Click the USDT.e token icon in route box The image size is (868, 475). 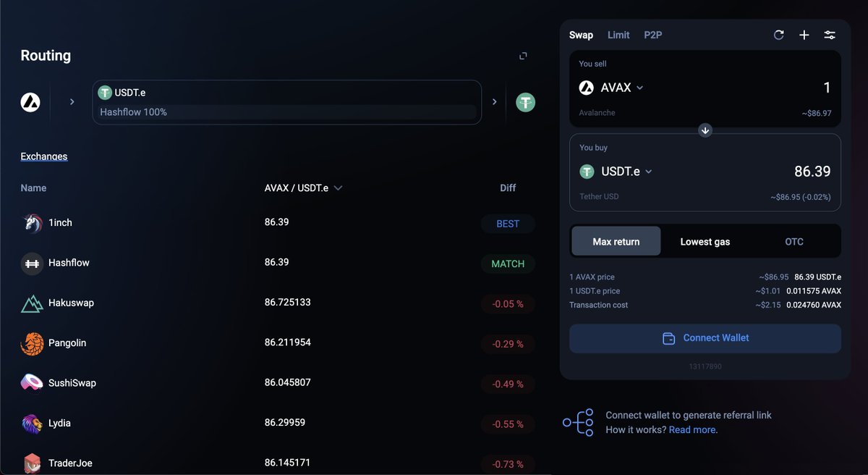tap(105, 93)
